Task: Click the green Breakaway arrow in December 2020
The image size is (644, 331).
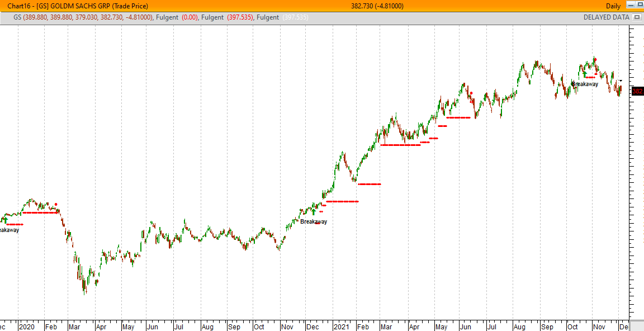Action: [314, 211]
